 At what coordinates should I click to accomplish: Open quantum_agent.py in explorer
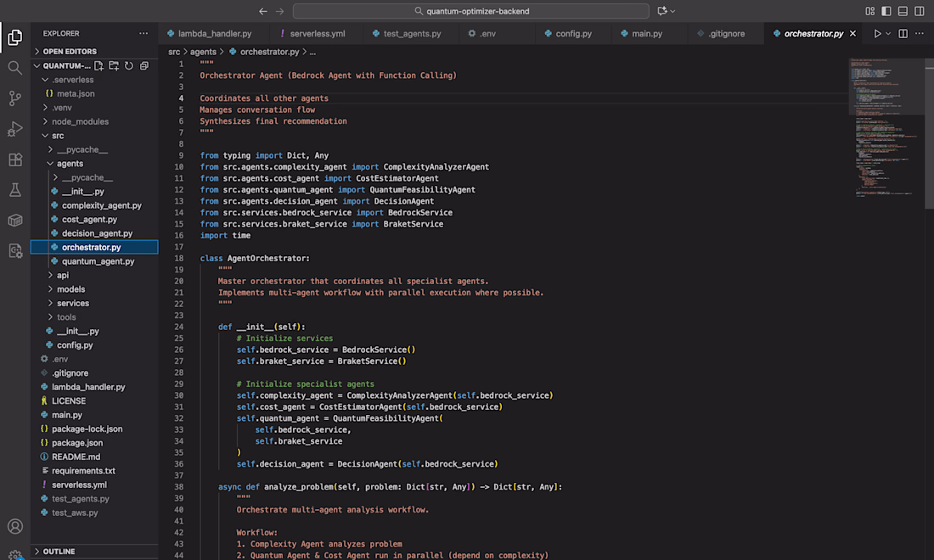click(93, 261)
